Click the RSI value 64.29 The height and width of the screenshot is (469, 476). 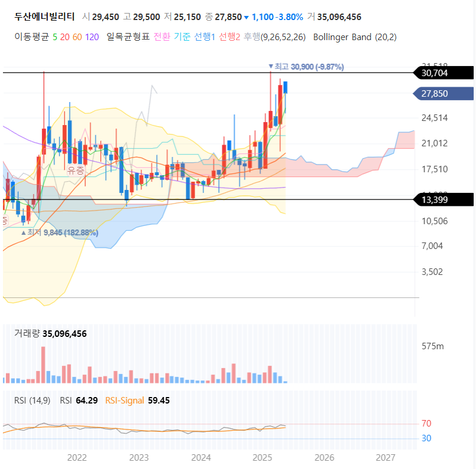(x=87, y=401)
